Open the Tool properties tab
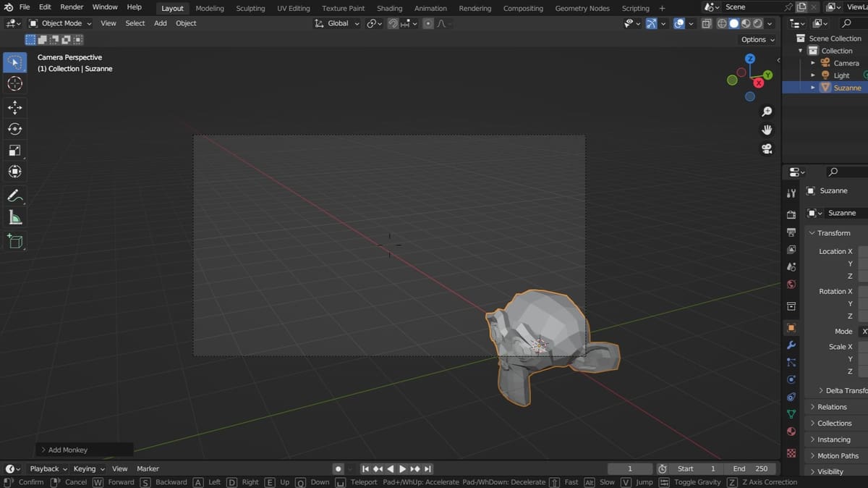This screenshot has height=488, width=868. click(791, 193)
